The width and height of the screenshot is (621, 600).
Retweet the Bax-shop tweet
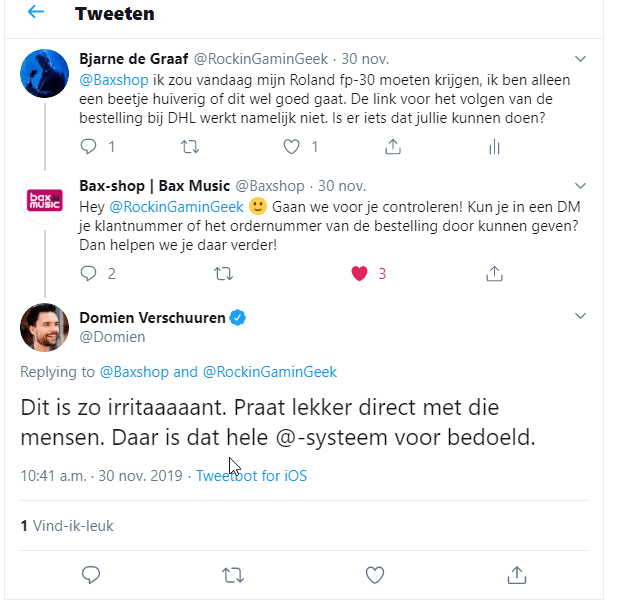pyautogui.click(x=224, y=273)
